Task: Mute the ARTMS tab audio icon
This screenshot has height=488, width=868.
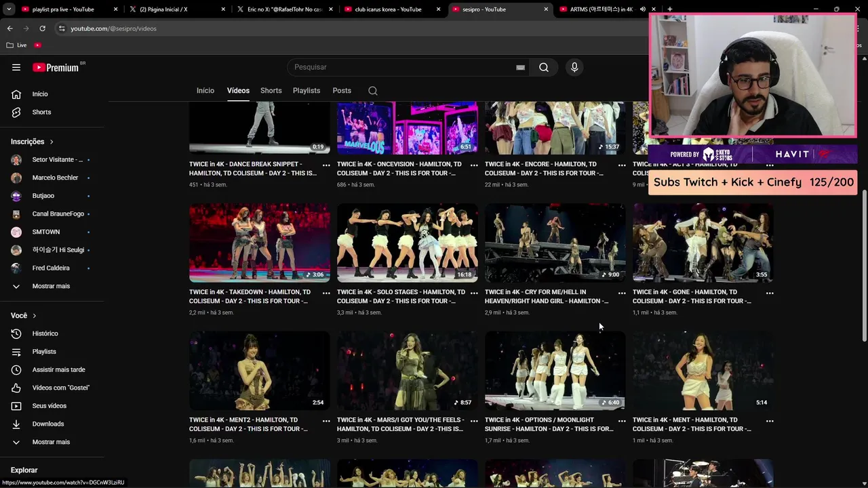Action: click(642, 9)
